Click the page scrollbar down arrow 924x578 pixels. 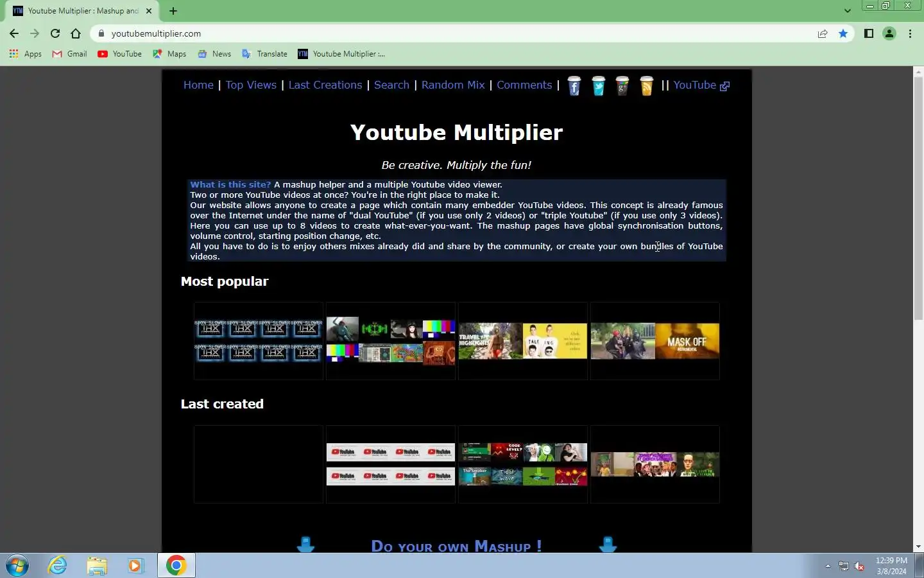point(918,547)
